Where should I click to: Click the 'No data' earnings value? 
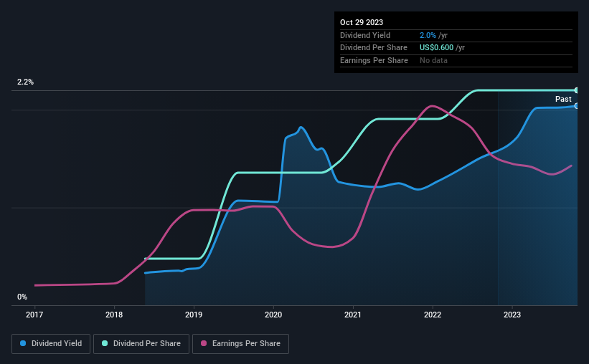[x=433, y=60]
